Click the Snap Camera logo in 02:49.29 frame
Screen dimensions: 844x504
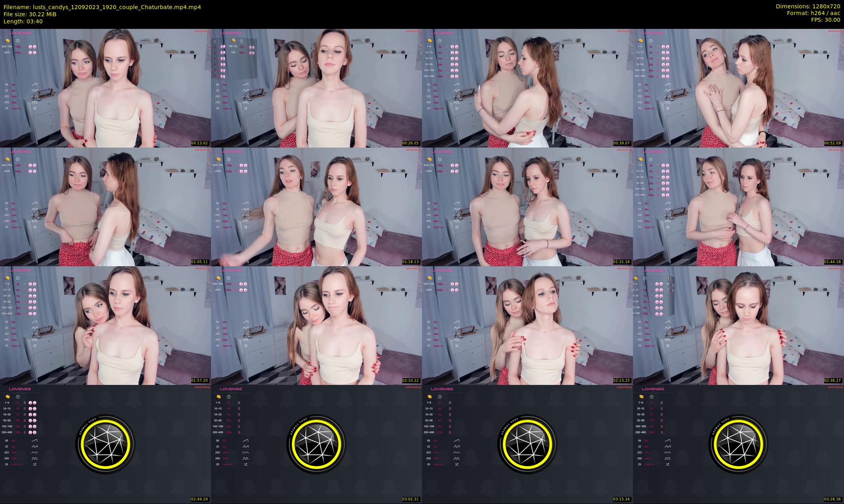[105, 444]
